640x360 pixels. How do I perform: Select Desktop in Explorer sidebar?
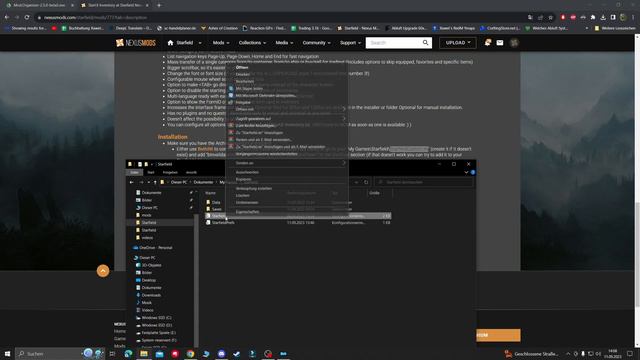click(149, 280)
